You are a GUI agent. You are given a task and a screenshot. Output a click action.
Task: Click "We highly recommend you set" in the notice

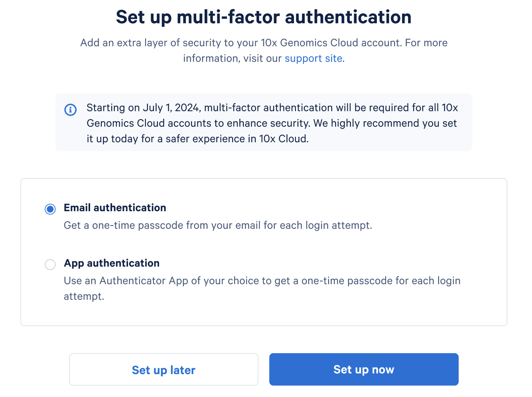click(385, 124)
